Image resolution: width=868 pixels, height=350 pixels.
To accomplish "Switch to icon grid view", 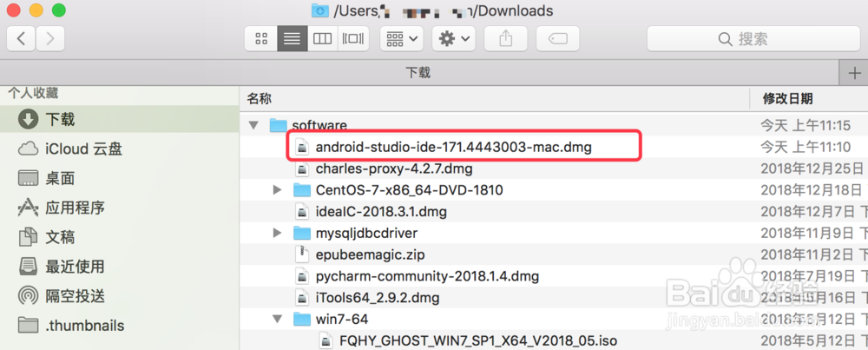I will (261, 39).
